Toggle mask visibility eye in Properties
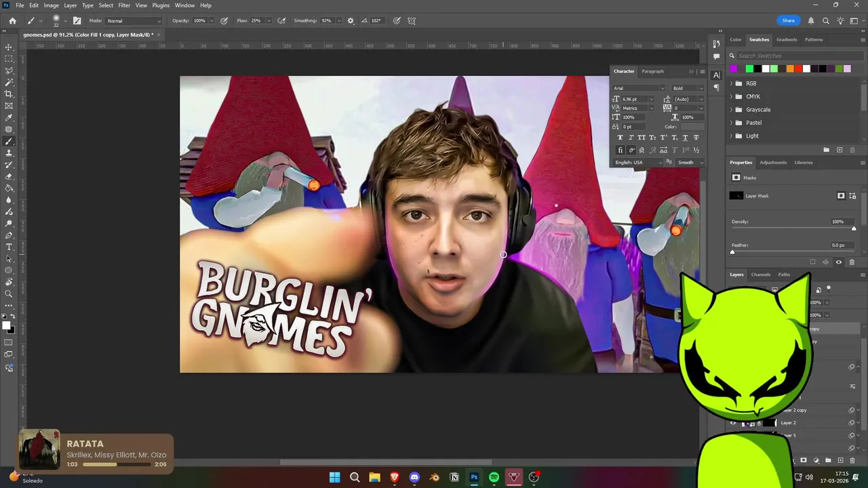The height and width of the screenshot is (488, 868). tap(839, 262)
